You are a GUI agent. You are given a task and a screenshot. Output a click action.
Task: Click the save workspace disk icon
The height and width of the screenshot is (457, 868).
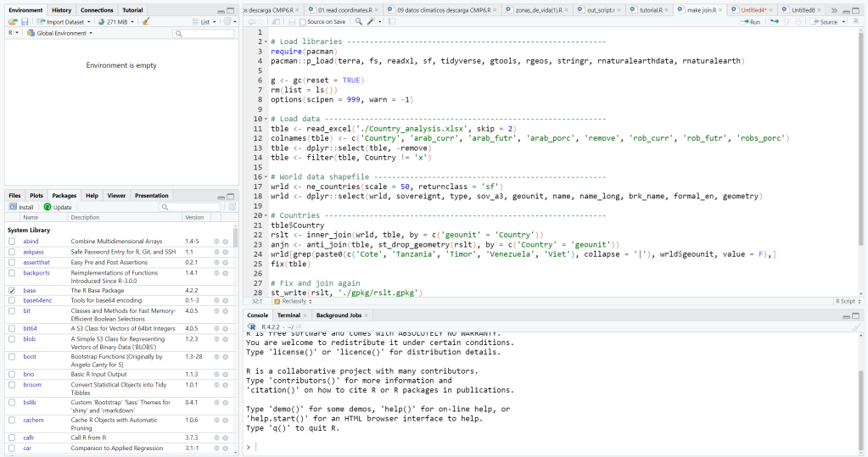(25, 21)
